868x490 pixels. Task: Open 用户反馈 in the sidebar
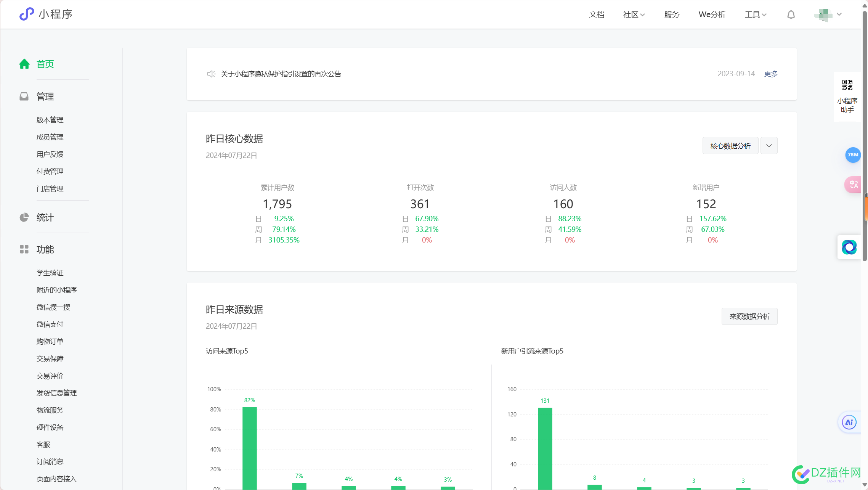pyautogui.click(x=50, y=154)
